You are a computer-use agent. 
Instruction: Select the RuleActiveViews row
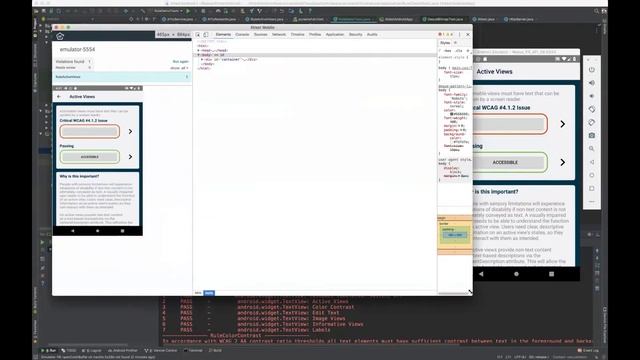122,77
